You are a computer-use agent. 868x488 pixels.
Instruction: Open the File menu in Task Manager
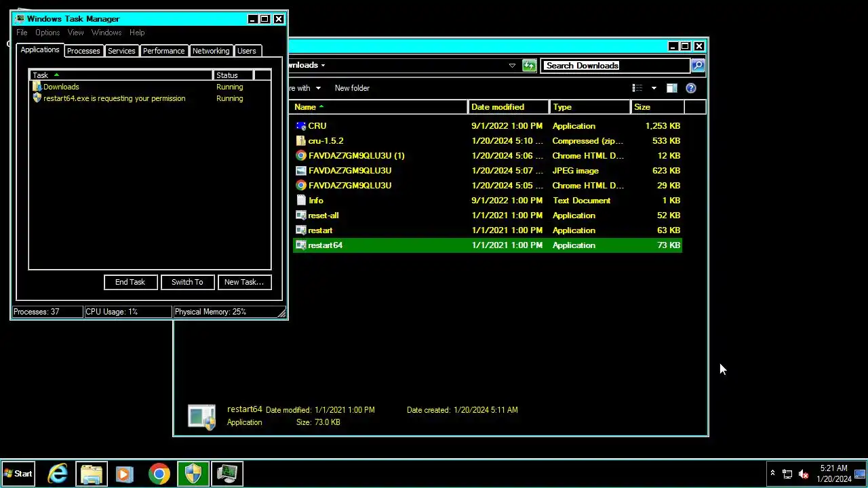[x=22, y=33]
